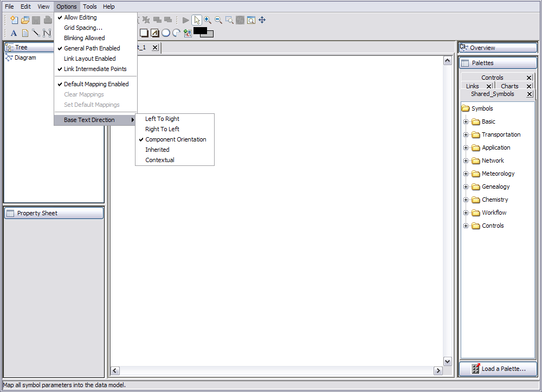Screen dimensions: 542x392
Task: Enable the Blinking Allowed option
Action: [84, 38]
